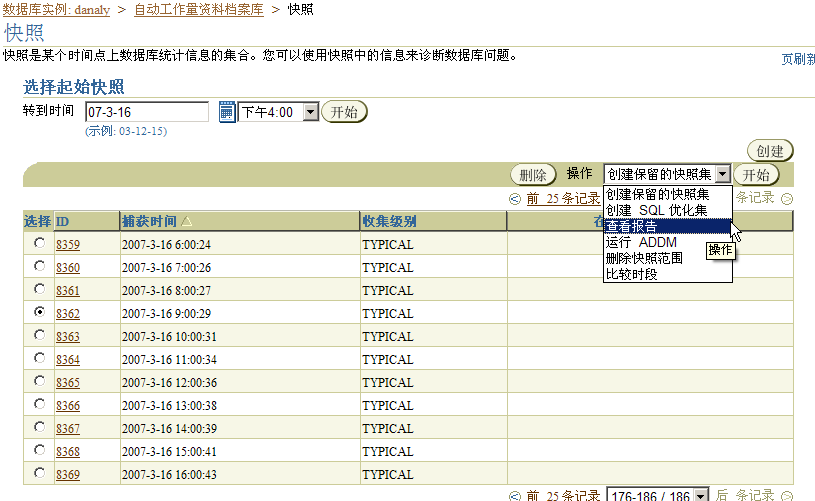Select the radio button for snapshot 8360
The image size is (815, 501).
click(x=39, y=266)
